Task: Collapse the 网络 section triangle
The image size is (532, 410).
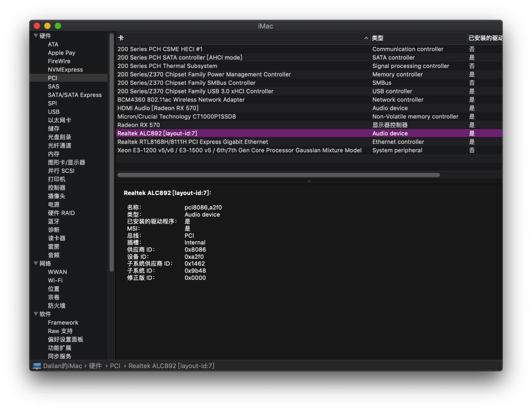Action: (x=35, y=263)
